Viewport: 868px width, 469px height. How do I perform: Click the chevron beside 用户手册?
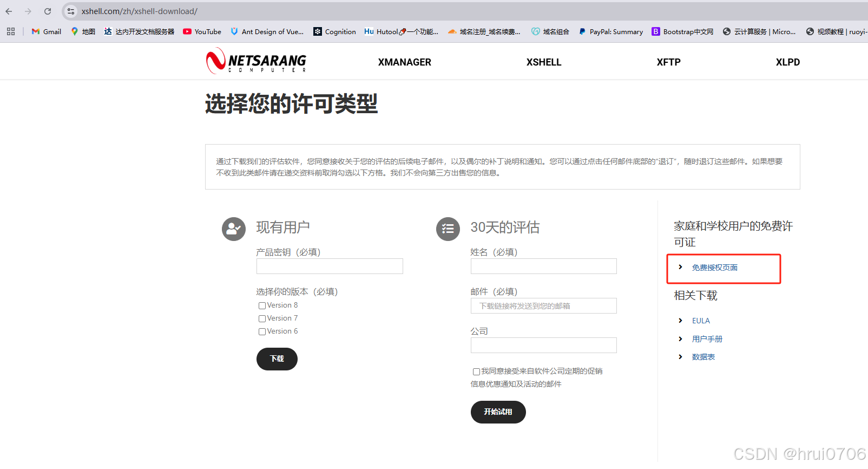(x=680, y=339)
